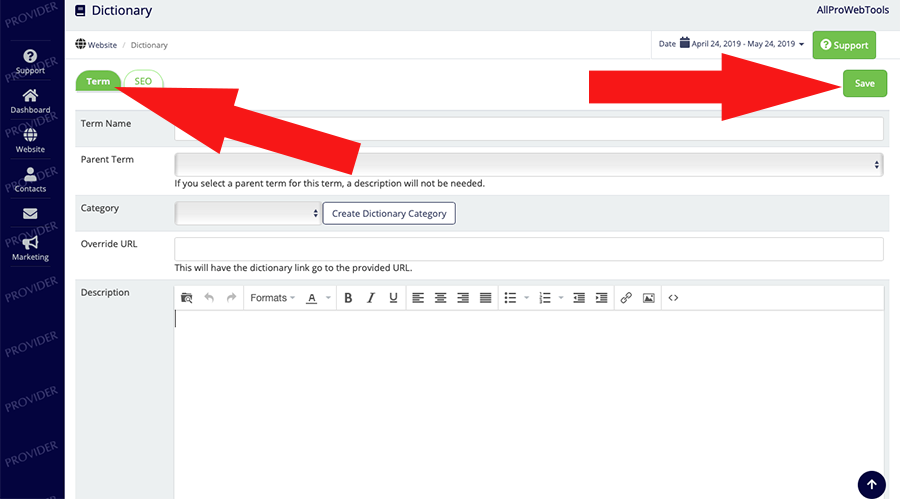Click the text color A button

(x=312, y=297)
